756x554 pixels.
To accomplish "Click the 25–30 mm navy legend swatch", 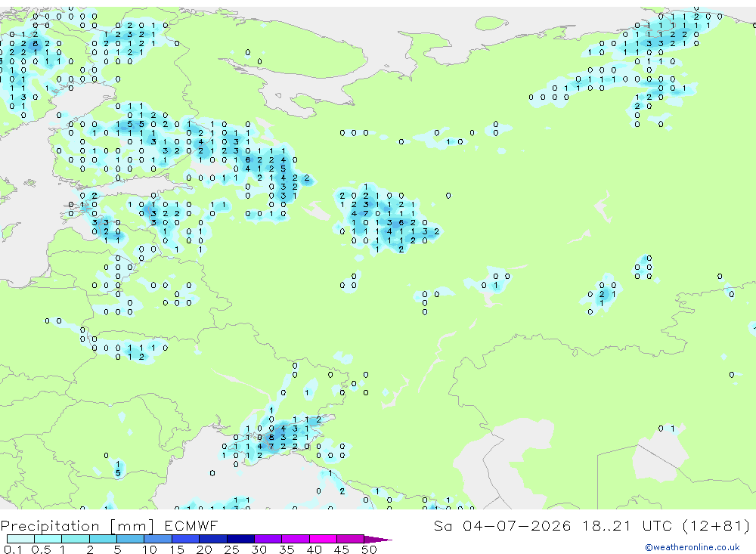I will [240, 539].
